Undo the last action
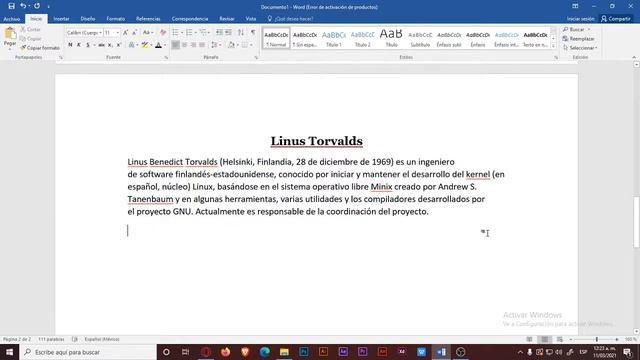The image size is (640, 360). [x=23, y=6]
